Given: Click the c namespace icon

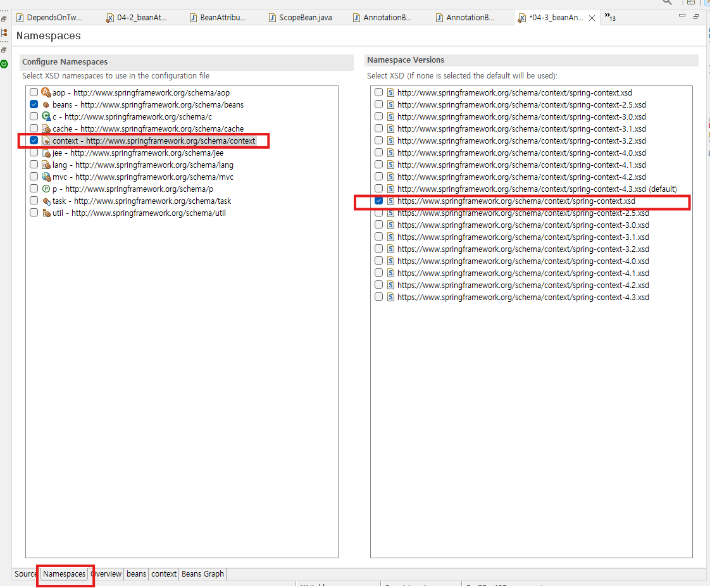Looking at the screenshot, I should point(46,116).
